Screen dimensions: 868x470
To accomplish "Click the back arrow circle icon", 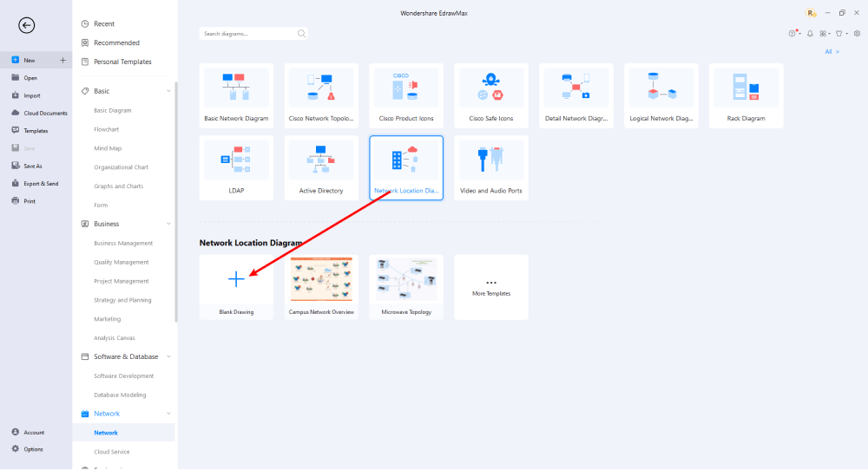I will pos(26,25).
